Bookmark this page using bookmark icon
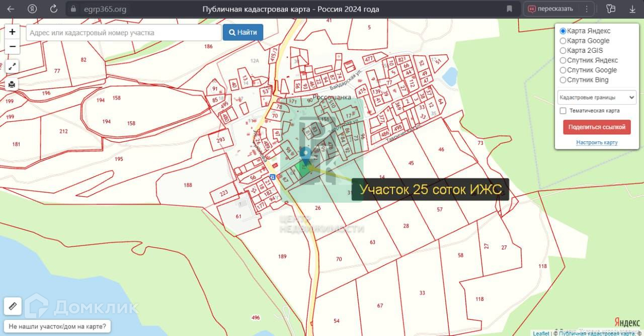The height and width of the screenshot is (336, 644). tap(509, 9)
